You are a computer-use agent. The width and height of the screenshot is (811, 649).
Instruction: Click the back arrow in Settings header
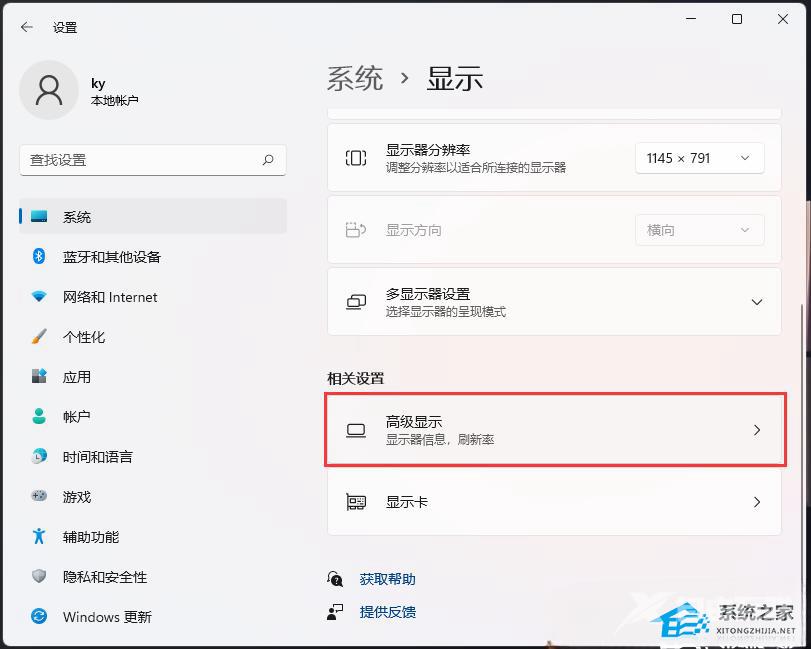click(27, 27)
